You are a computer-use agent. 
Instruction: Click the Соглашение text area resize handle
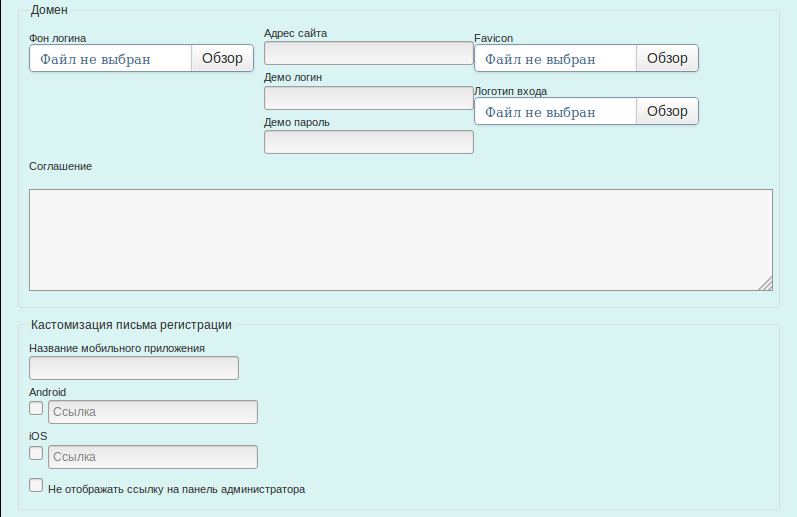coord(766,284)
